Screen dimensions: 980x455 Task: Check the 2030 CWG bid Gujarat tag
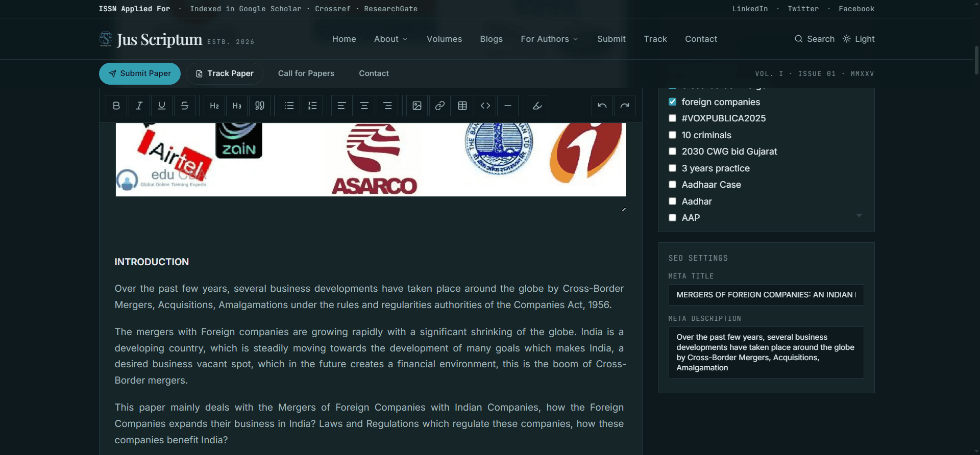tap(673, 151)
